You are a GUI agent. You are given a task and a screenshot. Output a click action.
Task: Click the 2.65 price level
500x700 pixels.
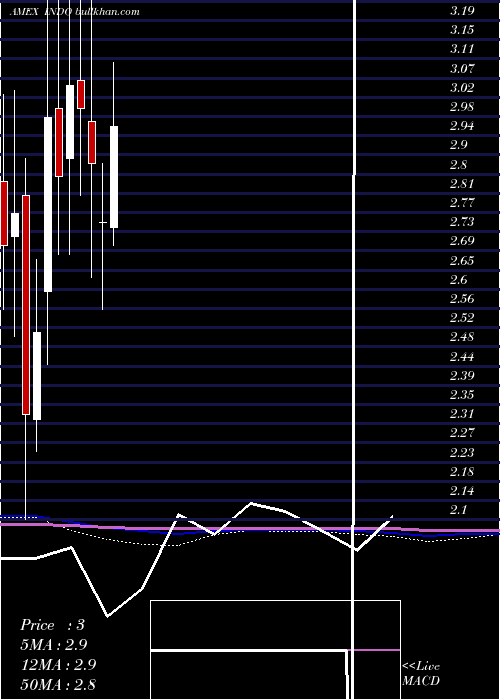462,261
